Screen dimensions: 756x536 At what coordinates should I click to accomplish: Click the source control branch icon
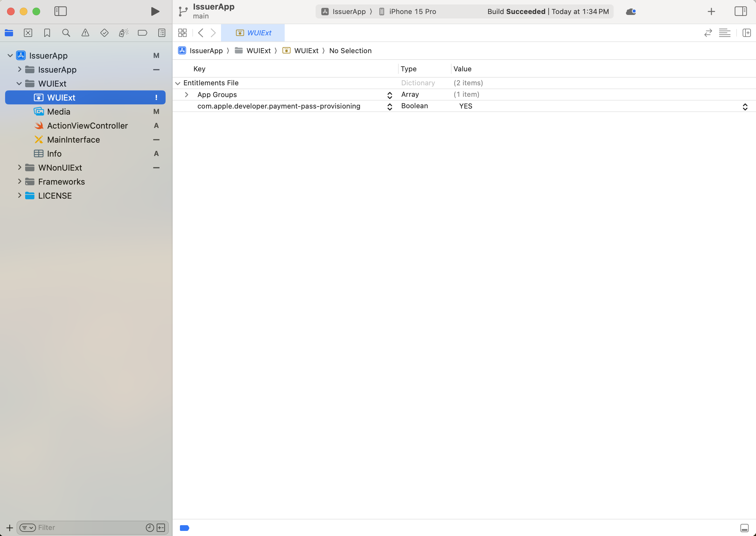(x=183, y=11)
